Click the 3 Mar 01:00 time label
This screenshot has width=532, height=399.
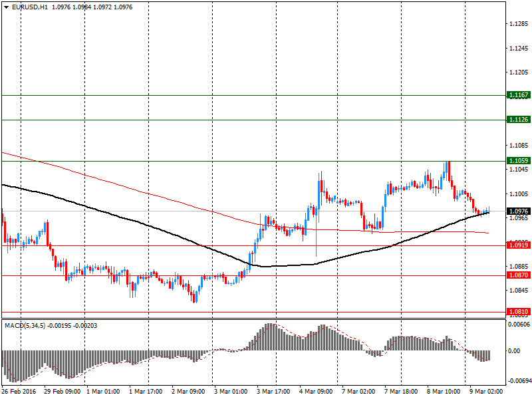pyautogui.click(x=231, y=392)
